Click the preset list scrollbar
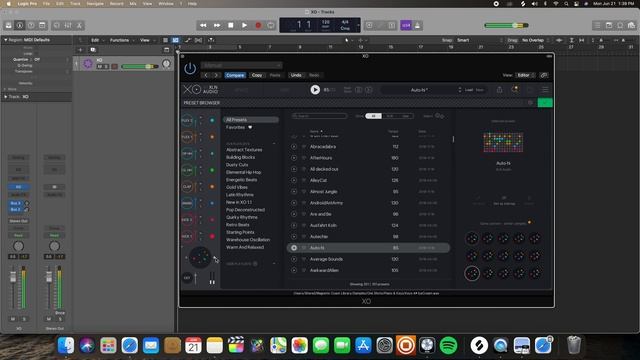Viewport: 640px width, 360px height. tap(453, 139)
